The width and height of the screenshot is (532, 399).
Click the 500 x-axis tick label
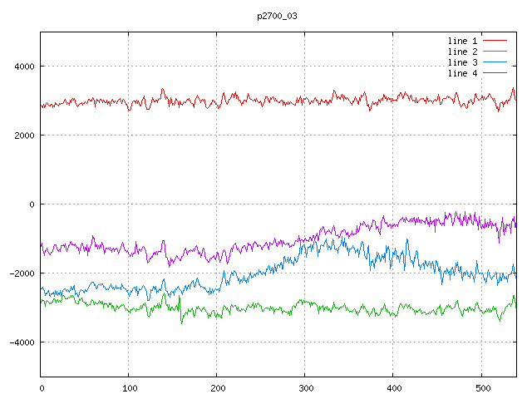[x=481, y=387]
